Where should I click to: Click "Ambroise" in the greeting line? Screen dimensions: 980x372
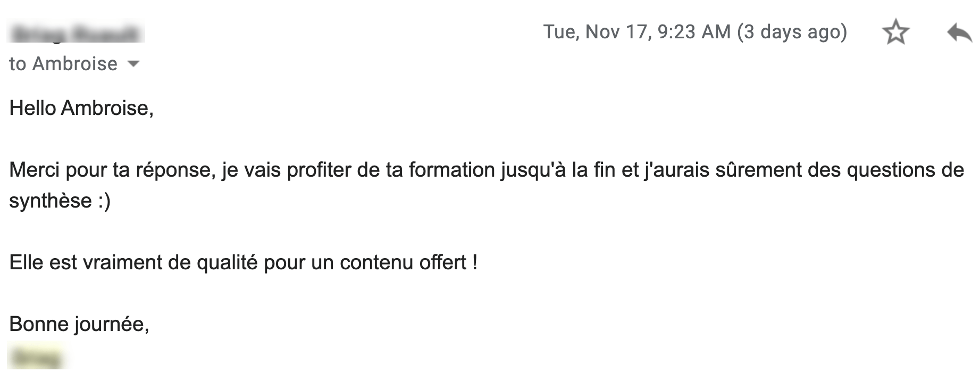coord(106,109)
